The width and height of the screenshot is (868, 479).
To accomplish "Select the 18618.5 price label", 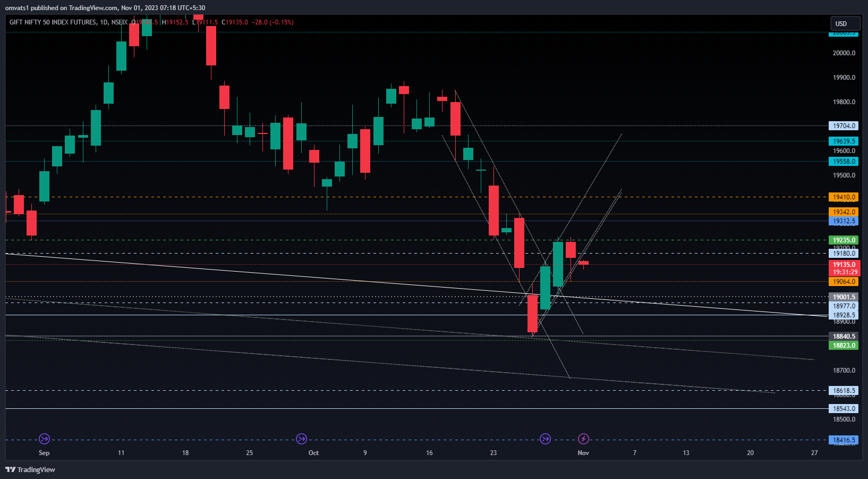I will pos(844,391).
